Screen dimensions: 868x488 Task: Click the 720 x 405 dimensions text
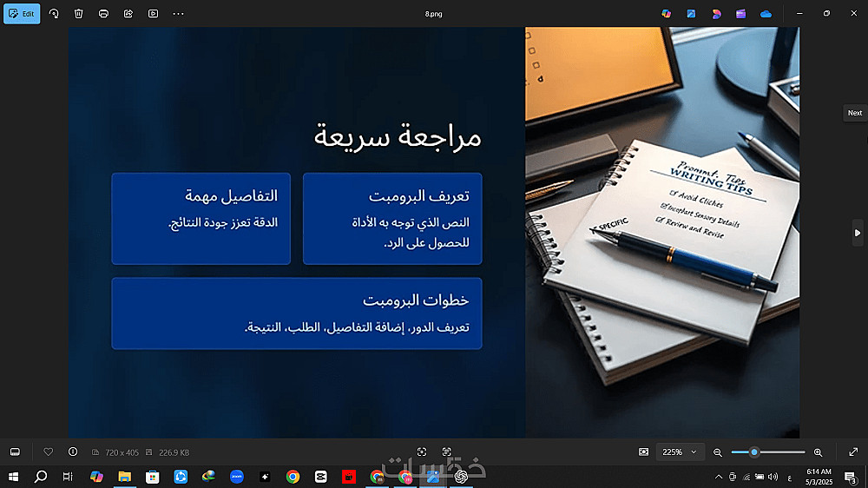(x=122, y=452)
